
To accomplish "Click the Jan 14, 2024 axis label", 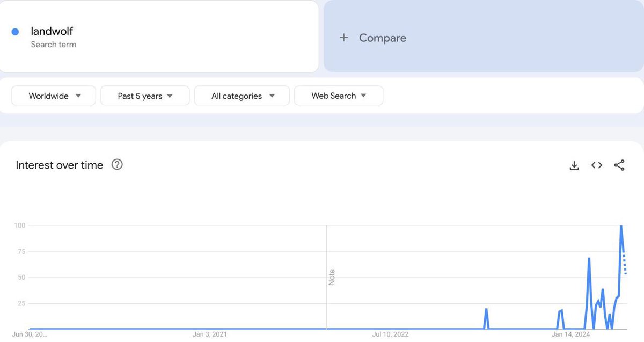I will click(x=570, y=334).
